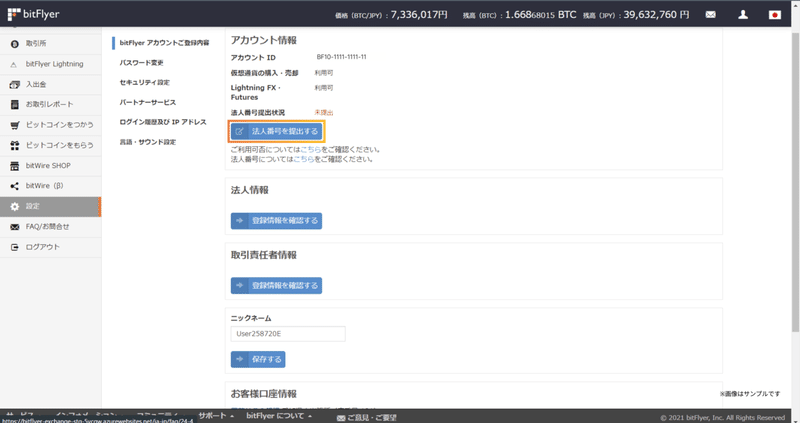Click the BTC/JPY price 7,336,017円
The height and width of the screenshot is (423, 800).
click(419, 15)
